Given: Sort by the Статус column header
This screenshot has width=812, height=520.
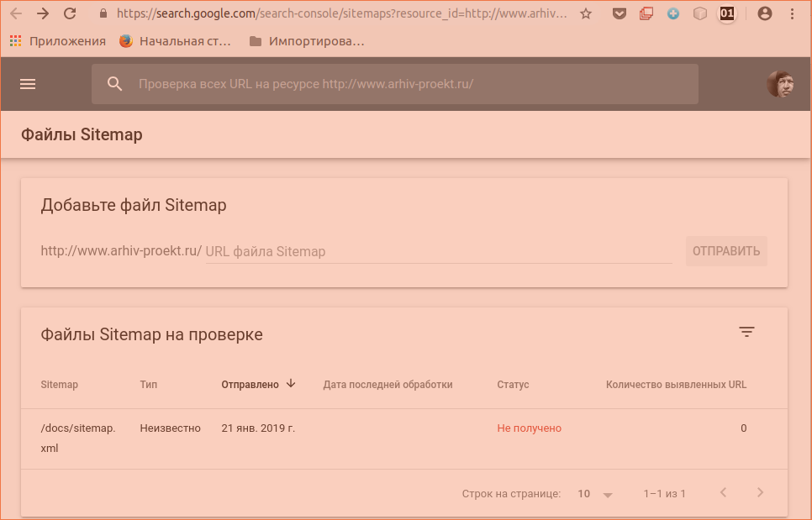Looking at the screenshot, I should click(x=513, y=385).
